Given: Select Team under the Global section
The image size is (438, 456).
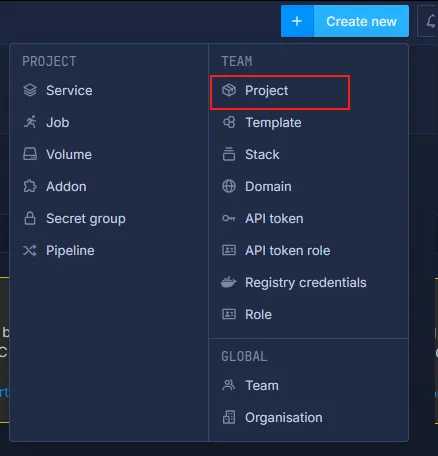Looking at the screenshot, I should pyautogui.click(x=262, y=385).
